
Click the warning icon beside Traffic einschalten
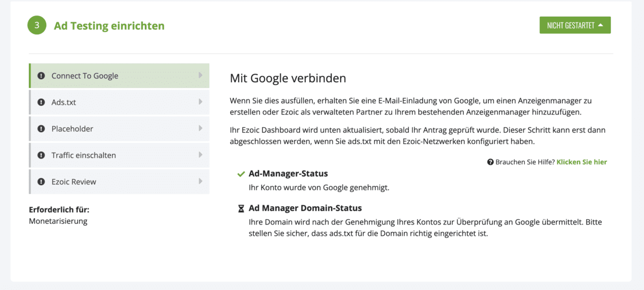coord(41,155)
